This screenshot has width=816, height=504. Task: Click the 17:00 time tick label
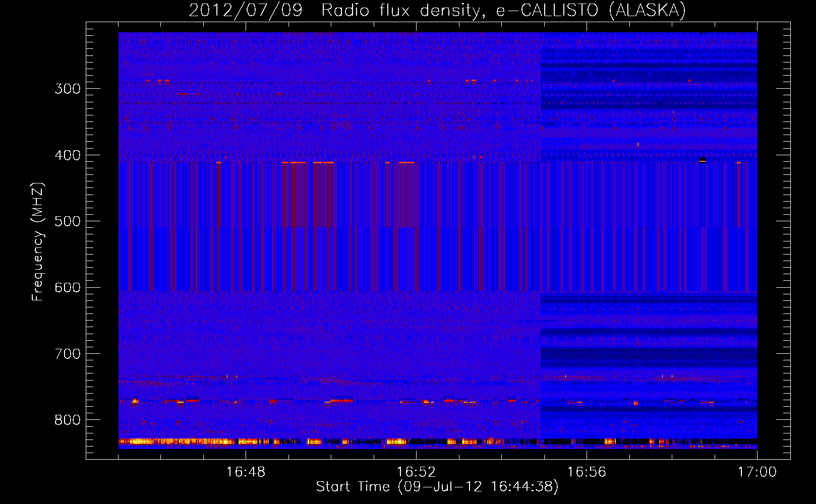pos(757,472)
